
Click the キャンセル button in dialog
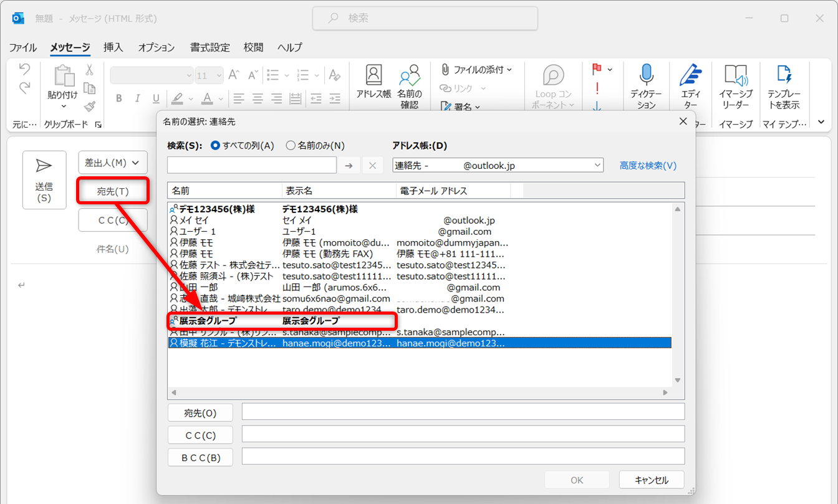coord(651,480)
